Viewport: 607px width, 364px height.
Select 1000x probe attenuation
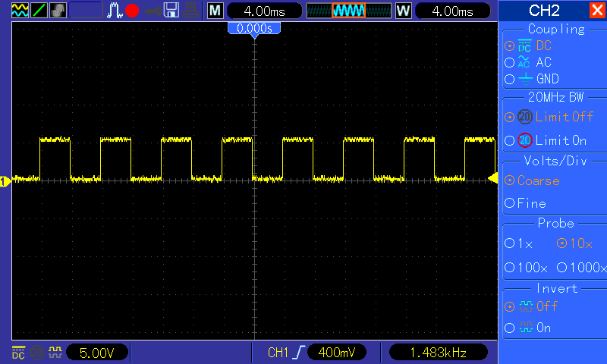tap(581, 267)
